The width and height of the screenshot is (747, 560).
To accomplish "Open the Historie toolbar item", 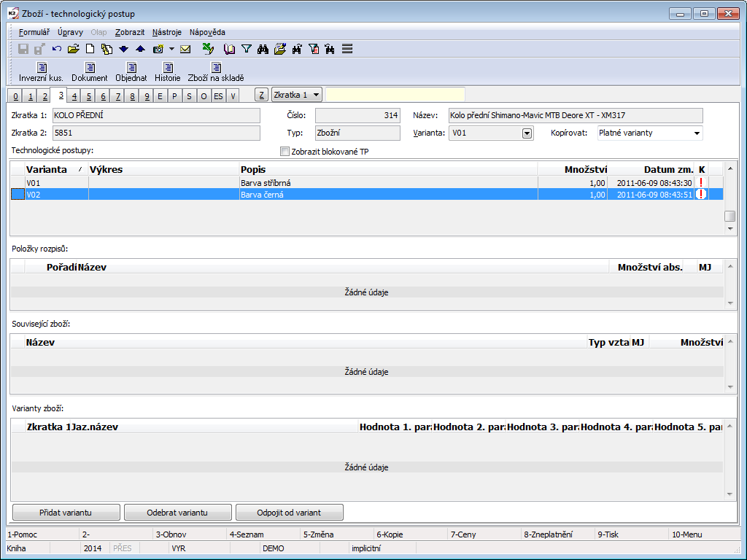I will (167, 72).
